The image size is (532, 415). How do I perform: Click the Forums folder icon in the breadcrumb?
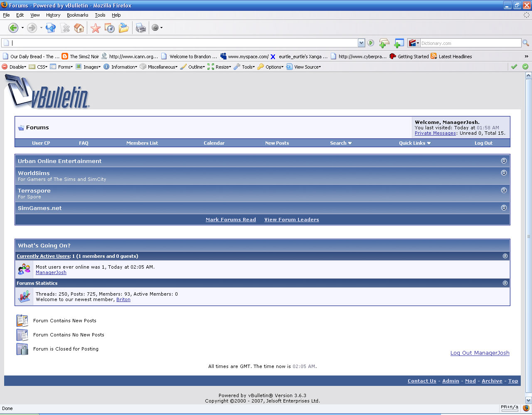[21, 128]
